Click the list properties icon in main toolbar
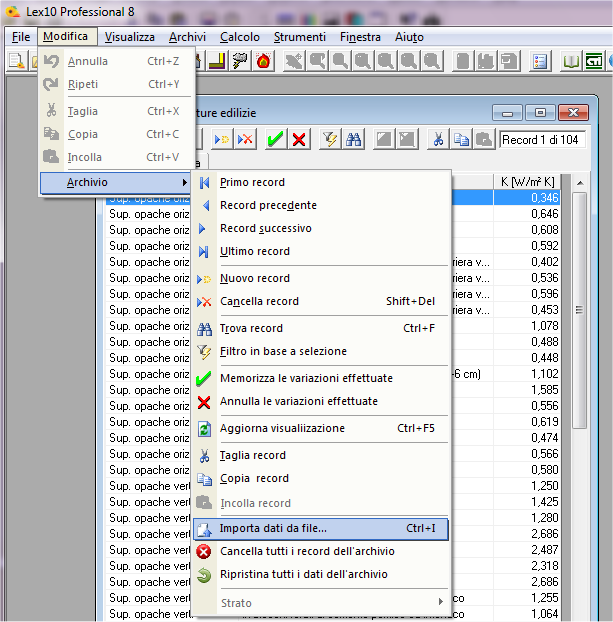Screen dimensions: 613x622 pyautogui.click(x=540, y=61)
